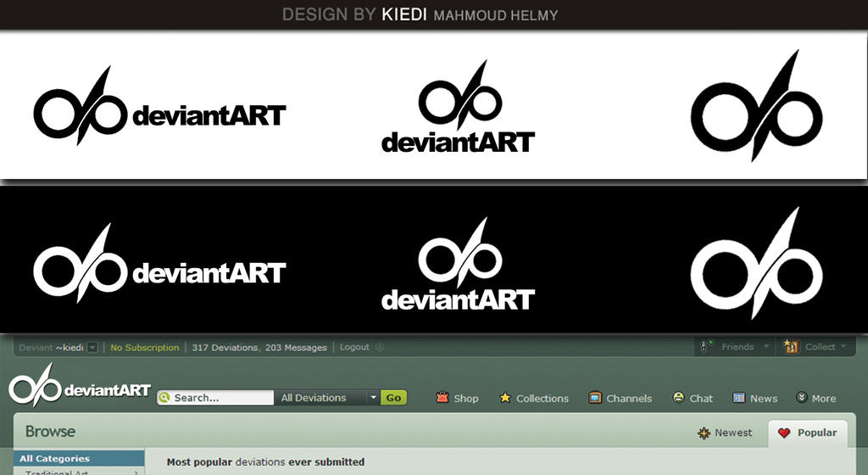The height and width of the screenshot is (475, 868).
Task: Click the ~kiedi username link
Action: 70,348
